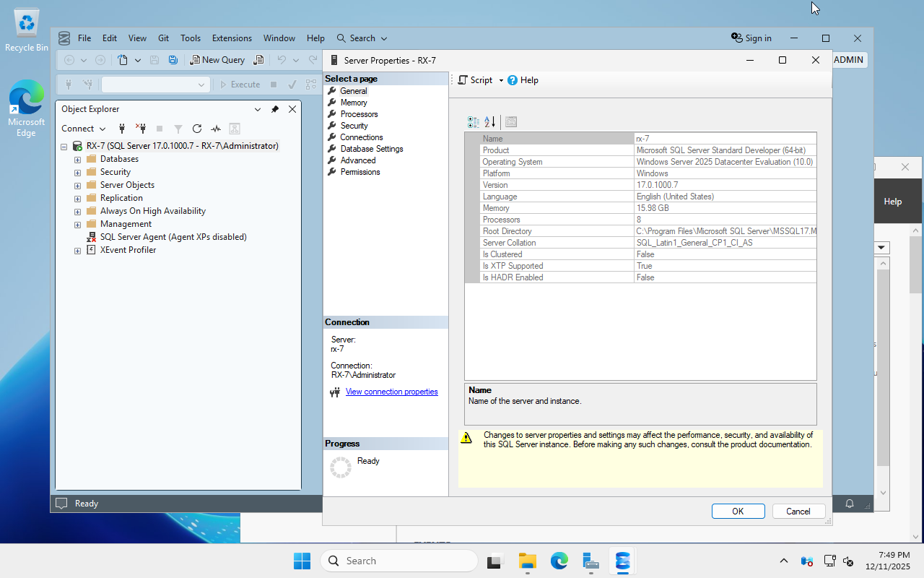
Task: Switch the properties grid to Categorized view
Action: [x=474, y=122]
